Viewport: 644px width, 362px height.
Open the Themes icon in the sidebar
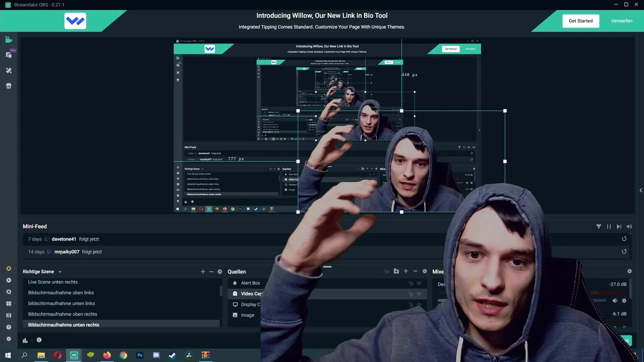coord(9,70)
